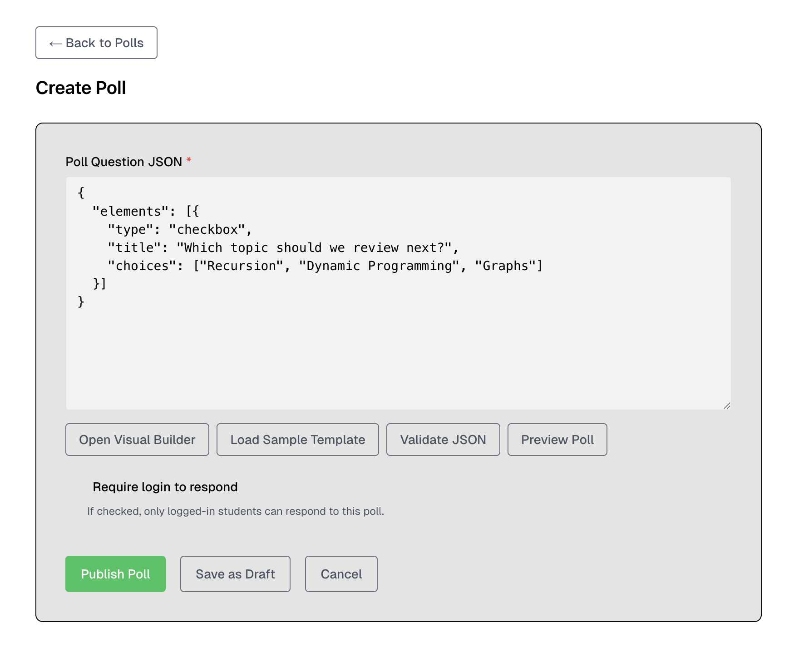Viewport: 789px width, 672px height.
Task: Click the helper text about logged-in students
Action: [236, 510]
